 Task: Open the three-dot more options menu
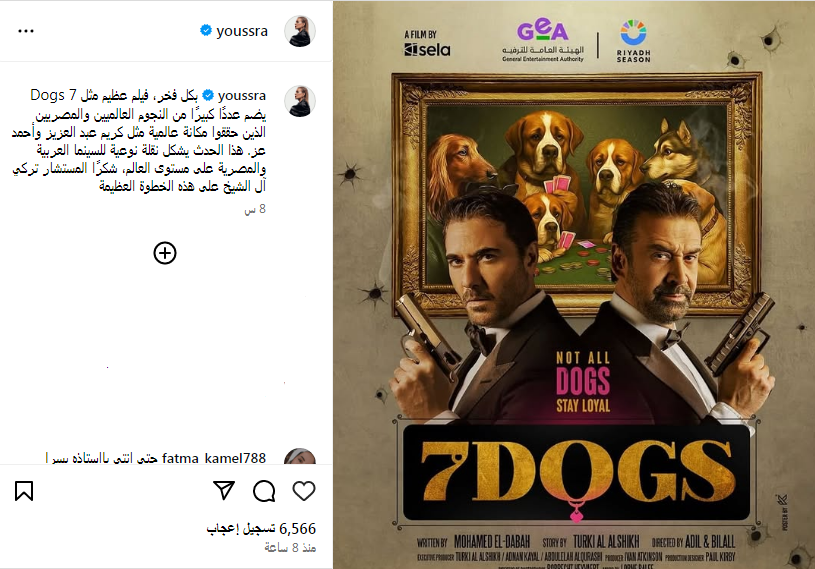(x=26, y=31)
